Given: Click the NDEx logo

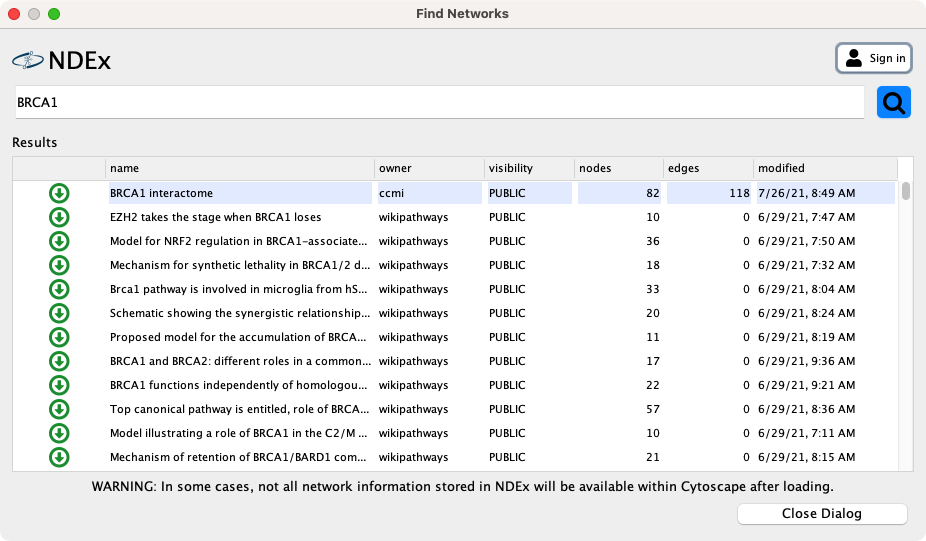Looking at the screenshot, I should (x=62, y=61).
